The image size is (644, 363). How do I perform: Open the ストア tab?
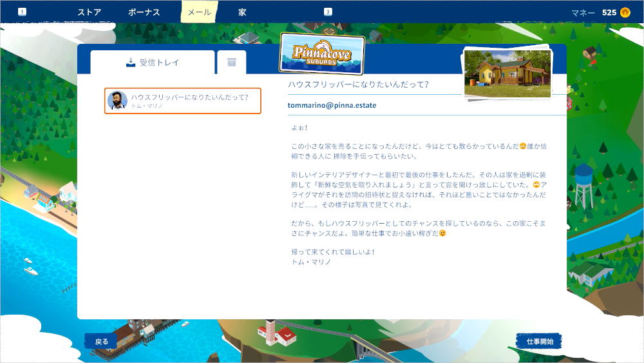(89, 12)
